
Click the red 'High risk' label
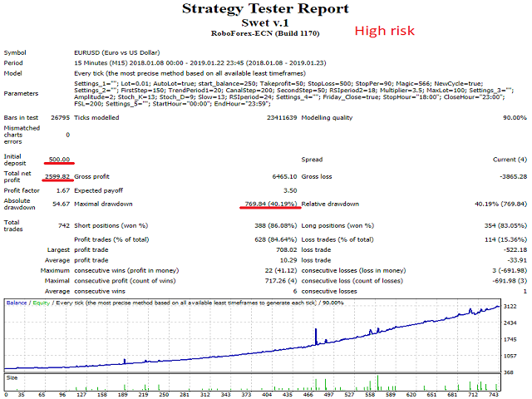coord(384,31)
